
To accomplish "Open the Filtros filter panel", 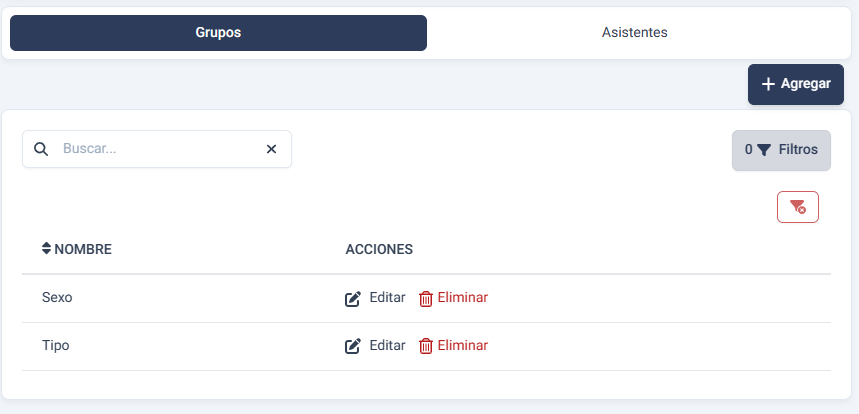I will (781, 150).
